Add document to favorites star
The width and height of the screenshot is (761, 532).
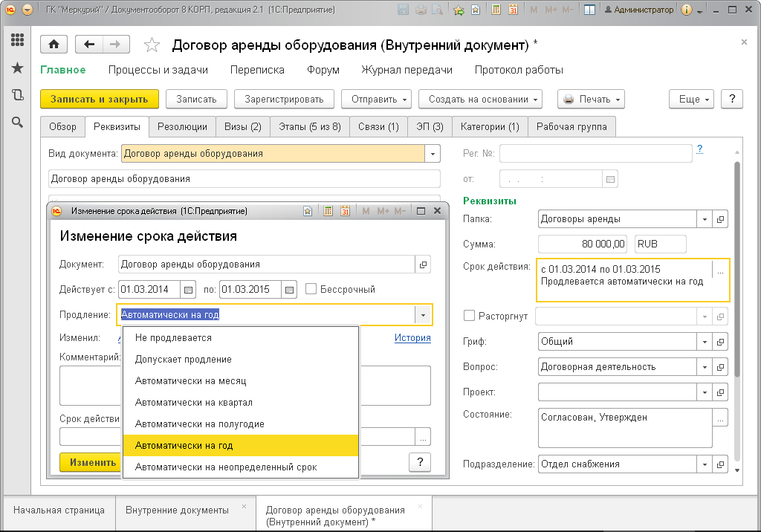(x=152, y=45)
